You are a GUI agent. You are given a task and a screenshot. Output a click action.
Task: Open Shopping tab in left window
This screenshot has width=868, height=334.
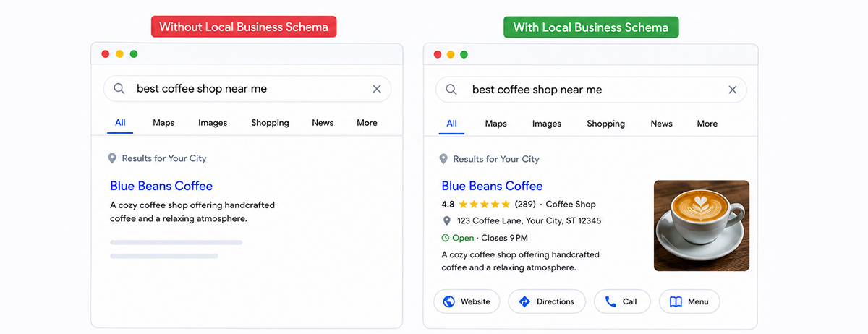pyautogui.click(x=270, y=123)
